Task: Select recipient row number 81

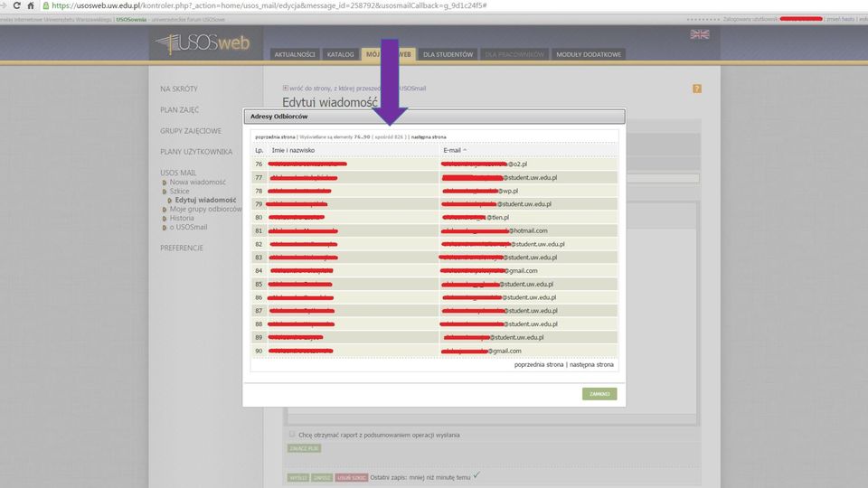Action: tap(435, 230)
